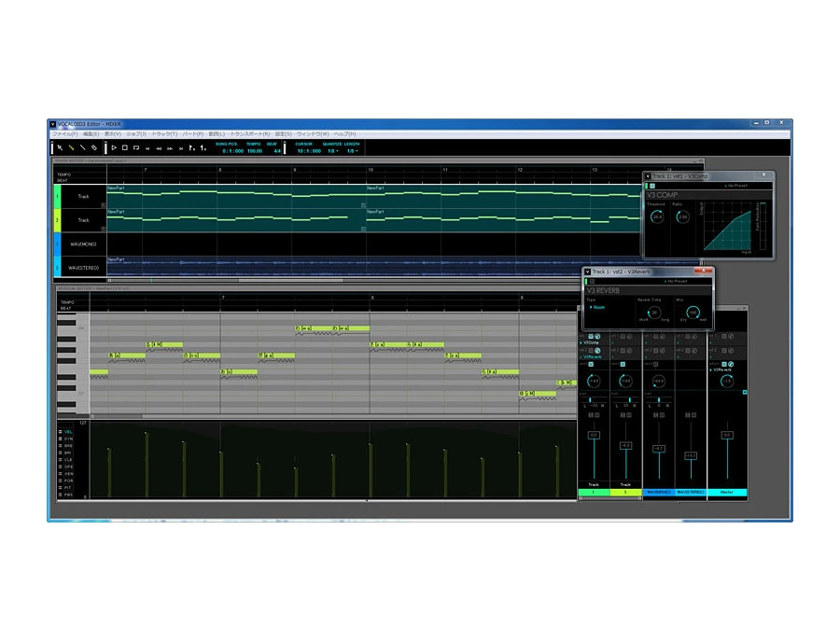
Task: Select the POR control parameter
Action: click(x=68, y=481)
